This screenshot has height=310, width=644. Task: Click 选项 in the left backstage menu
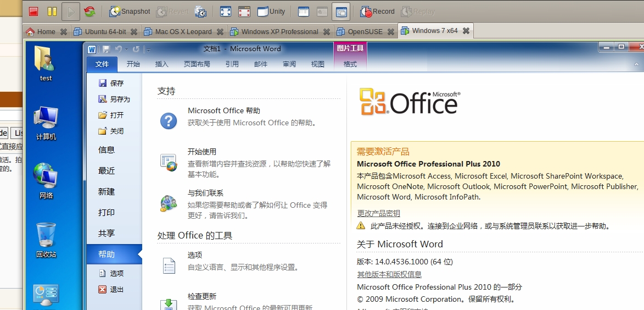111,273
